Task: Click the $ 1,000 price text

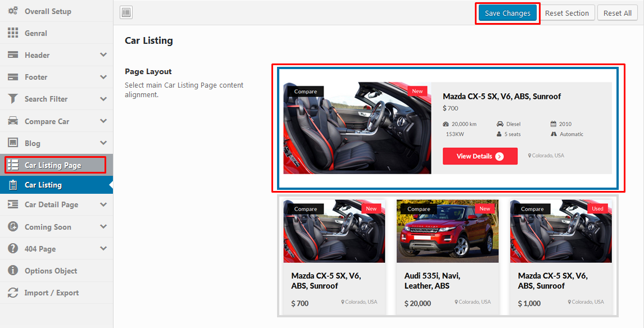Action: pyautogui.click(x=529, y=303)
